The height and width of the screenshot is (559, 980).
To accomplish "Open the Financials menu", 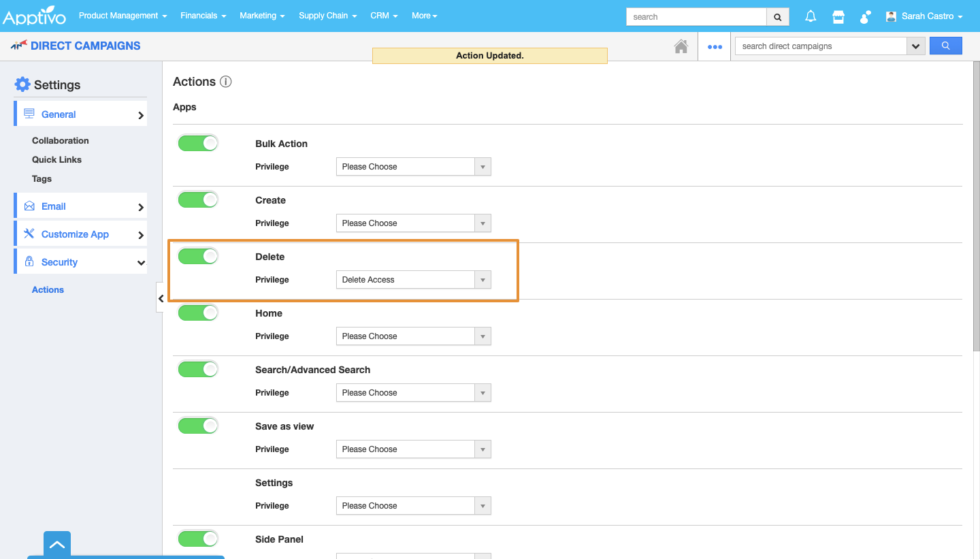I will tap(203, 16).
